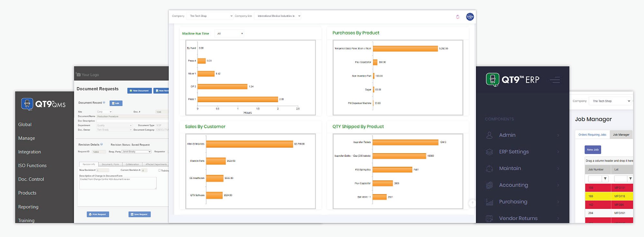Click Edit button beside Document Record

116,103
